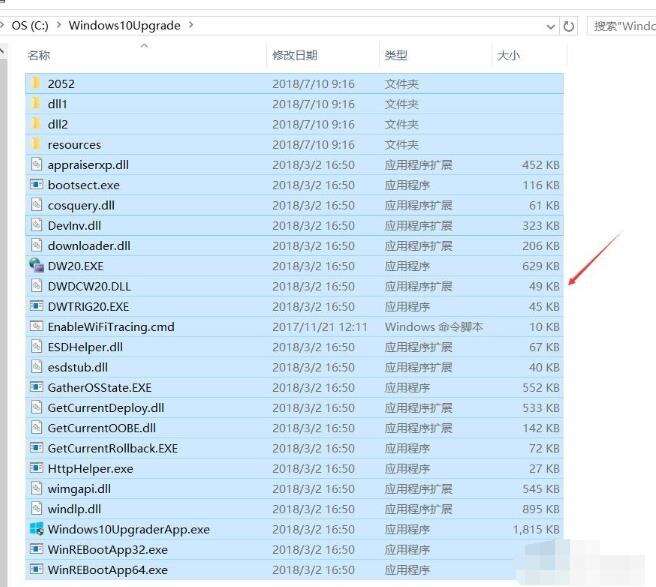
Task: Click the EnableWiFiTracing.cmd script icon
Action: pyautogui.click(x=36, y=326)
